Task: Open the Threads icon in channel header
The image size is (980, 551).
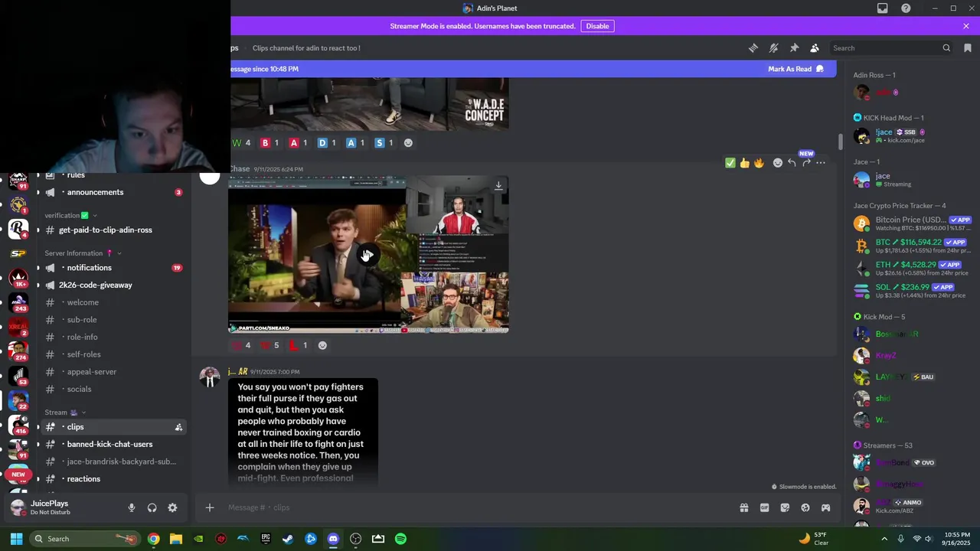Action: 753,48
